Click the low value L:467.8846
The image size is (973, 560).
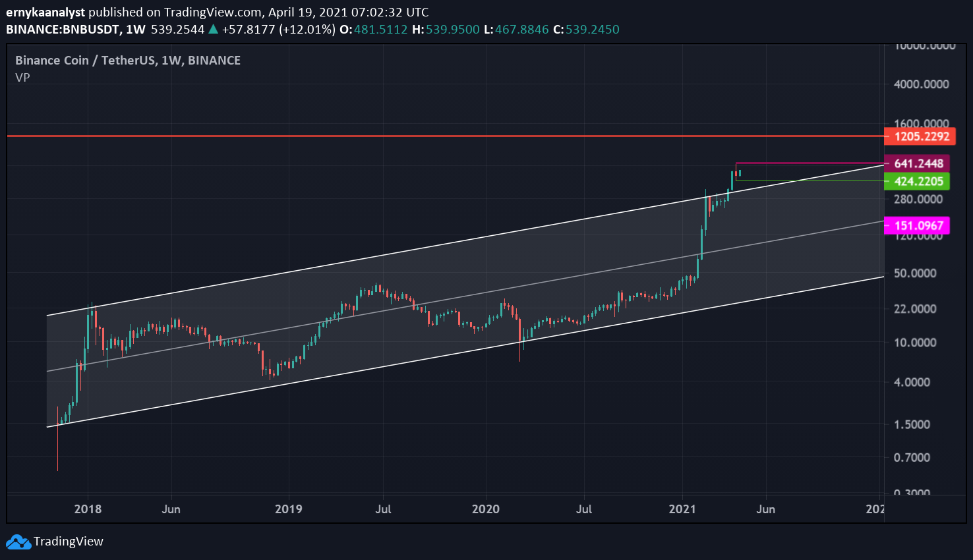coord(516,30)
